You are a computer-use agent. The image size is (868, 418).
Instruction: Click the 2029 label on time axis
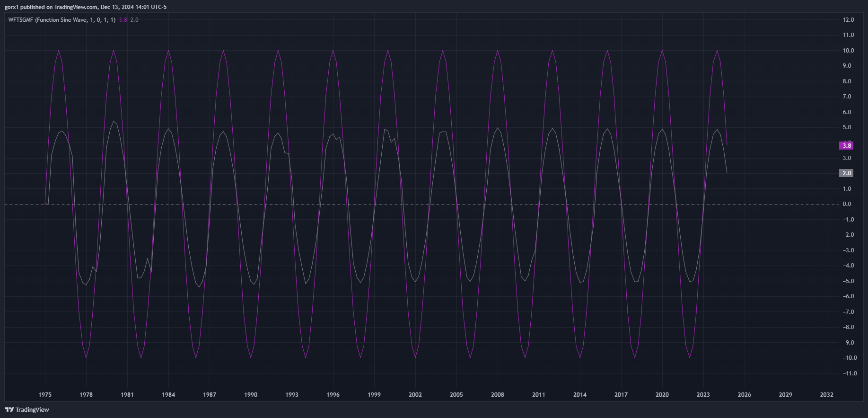(786, 395)
